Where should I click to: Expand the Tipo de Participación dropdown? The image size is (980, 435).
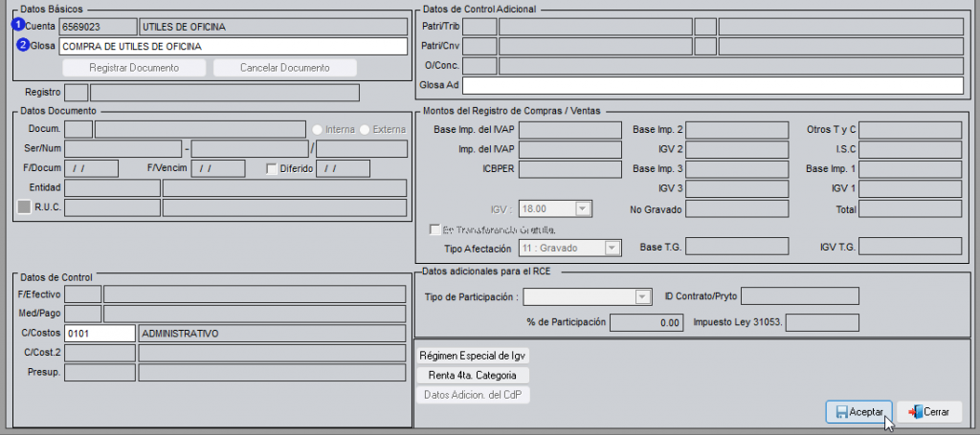pyautogui.click(x=588, y=297)
